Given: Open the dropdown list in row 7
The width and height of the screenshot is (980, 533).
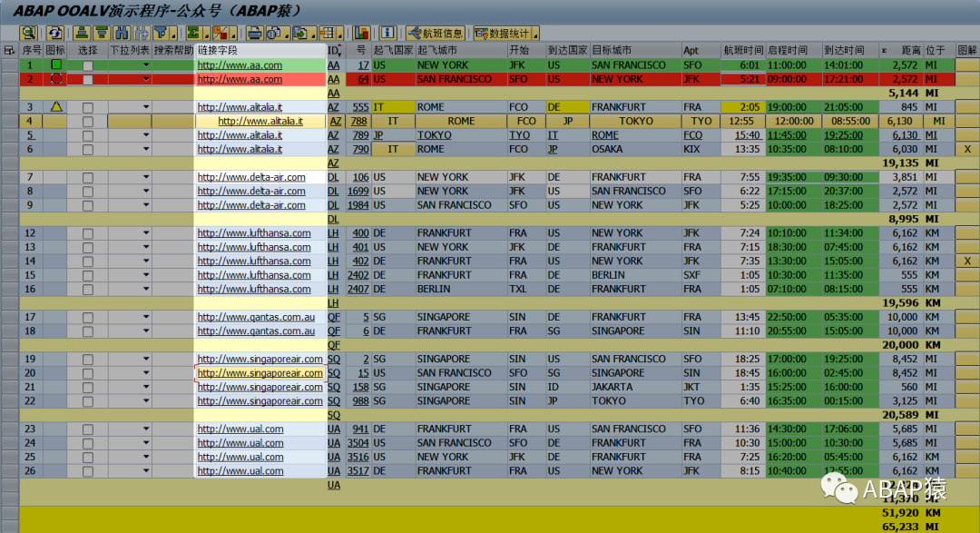Looking at the screenshot, I should pos(145,177).
